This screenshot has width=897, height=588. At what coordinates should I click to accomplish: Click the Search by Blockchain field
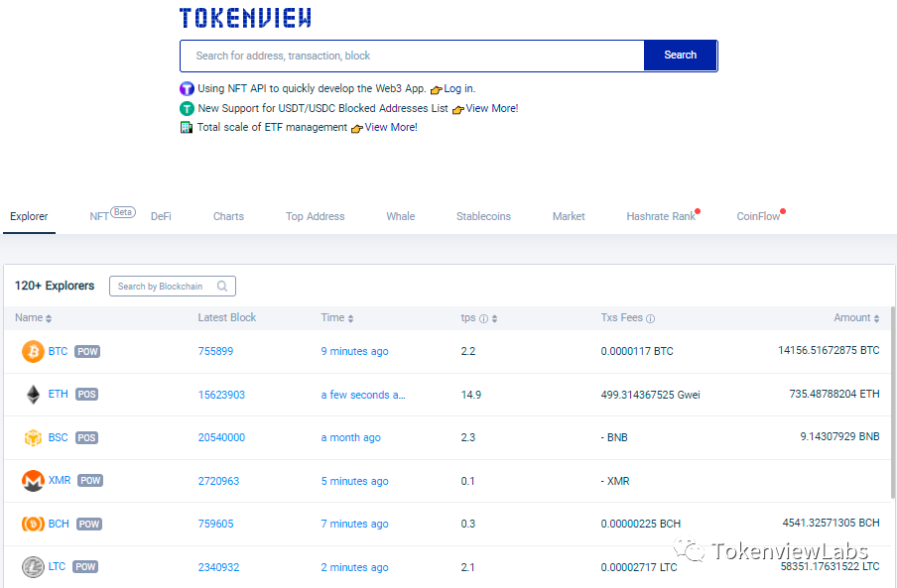coord(173,287)
